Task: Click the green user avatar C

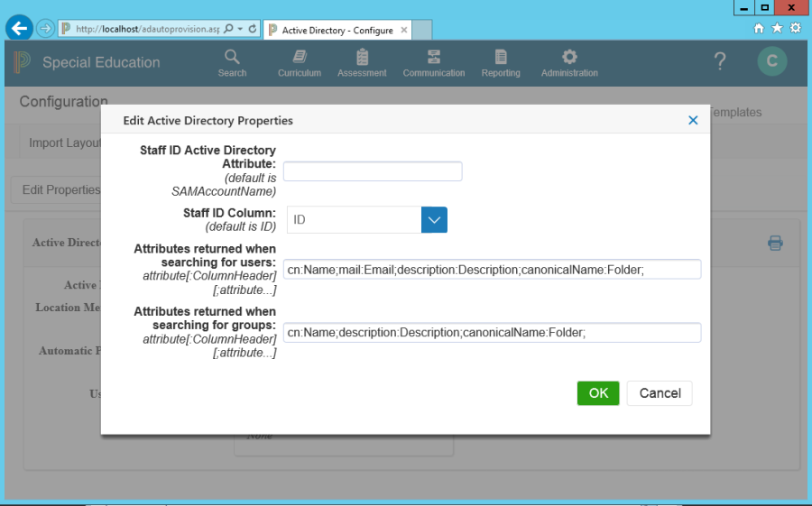Action: click(x=771, y=61)
